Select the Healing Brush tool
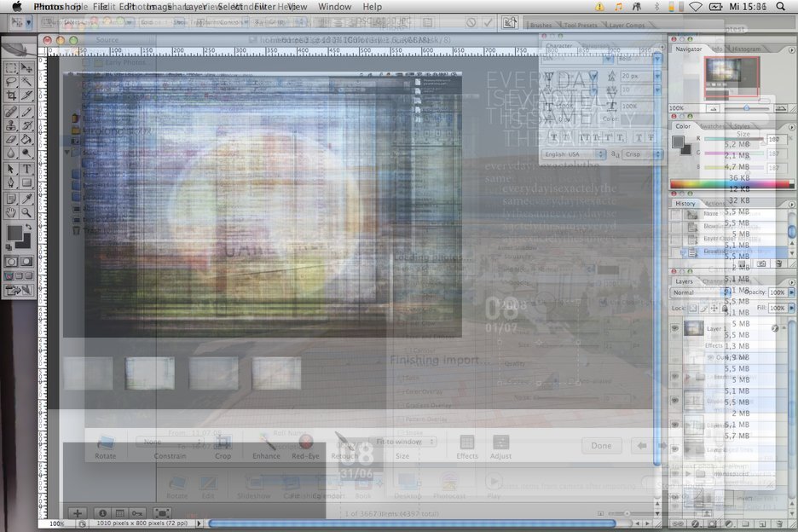Viewport: 798px width, 532px height. (11, 112)
